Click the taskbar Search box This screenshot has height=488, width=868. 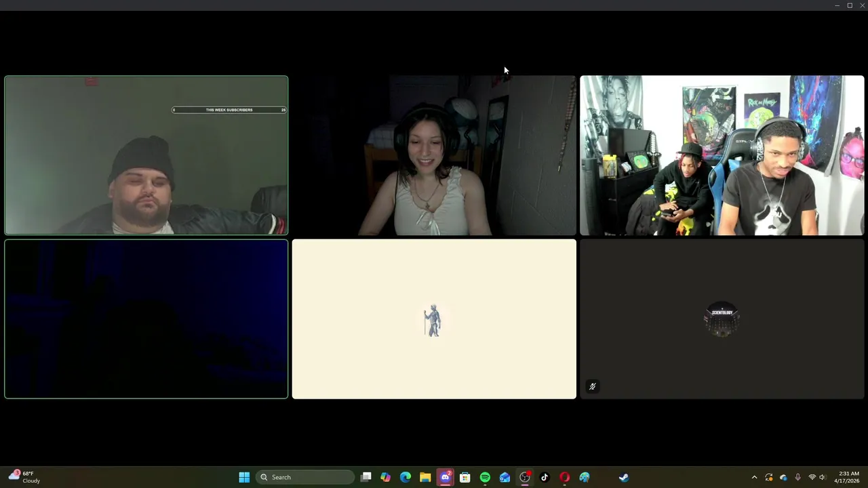pyautogui.click(x=304, y=477)
